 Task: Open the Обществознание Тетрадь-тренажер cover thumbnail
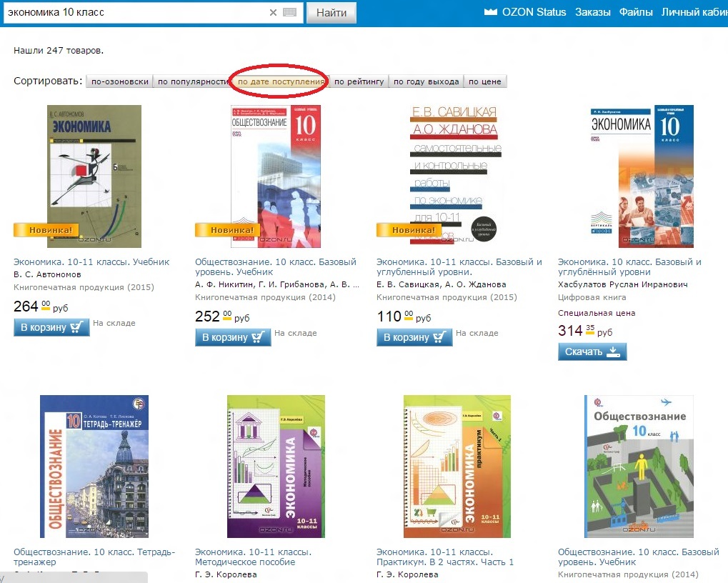click(x=94, y=467)
